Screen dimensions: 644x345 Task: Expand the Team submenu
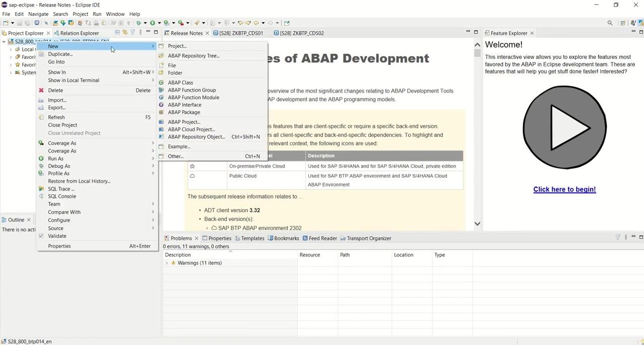click(x=98, y=204)
